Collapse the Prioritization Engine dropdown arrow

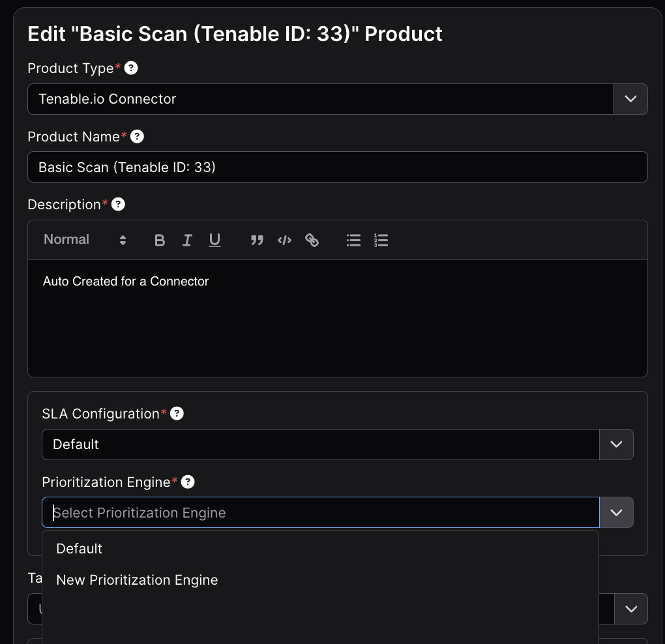pyautogui.click(x=616, y=513)
